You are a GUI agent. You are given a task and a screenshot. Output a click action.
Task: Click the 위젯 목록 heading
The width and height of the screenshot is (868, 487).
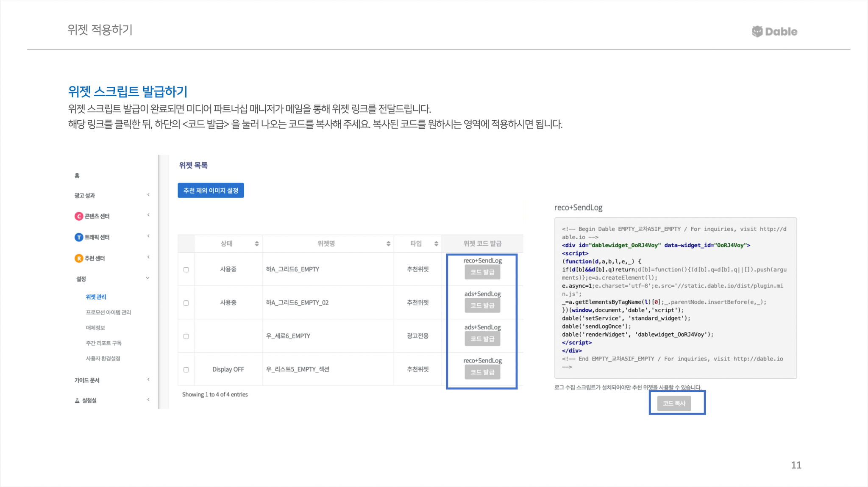[x=193, y=166]
